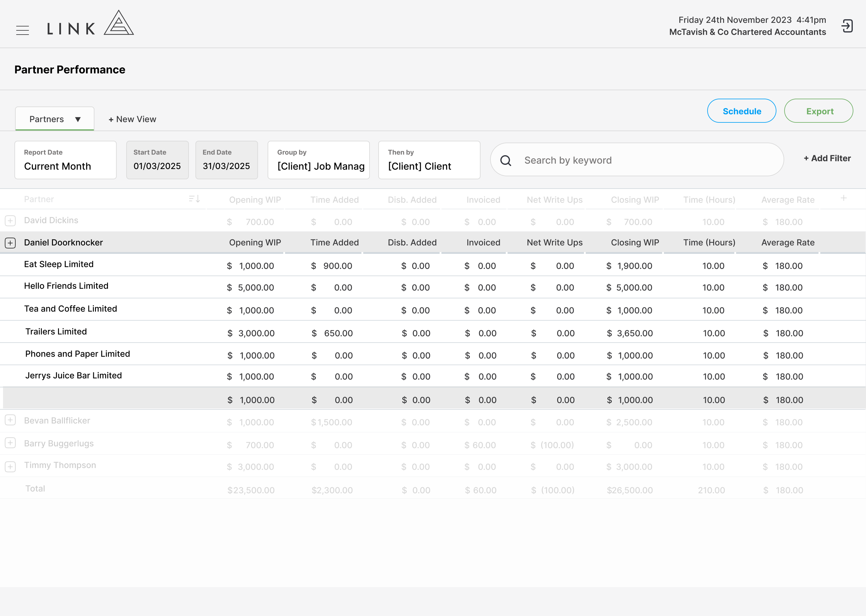The image size is (866, 616).
Task: Open the Then by dropdown
Action: (429, 160)
